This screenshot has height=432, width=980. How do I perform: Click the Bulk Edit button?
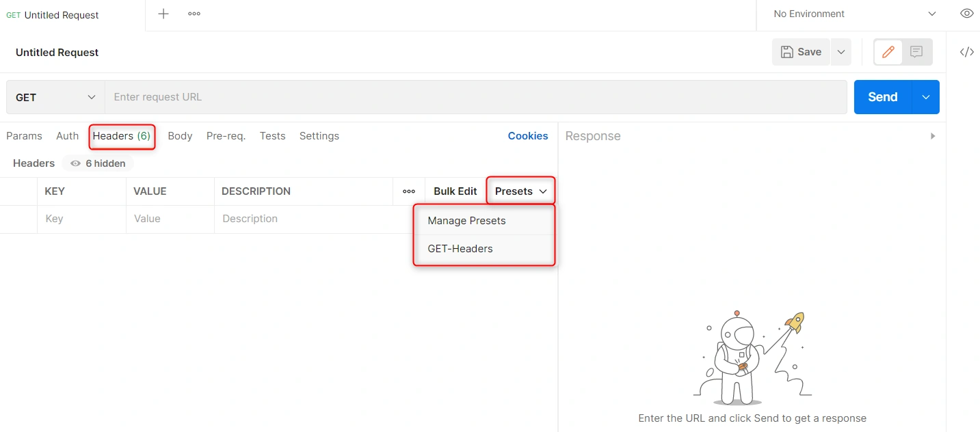(455, 191)
